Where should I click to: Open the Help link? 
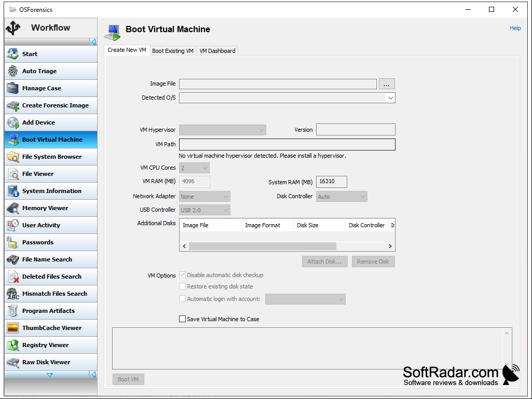[x=515, y=28]
